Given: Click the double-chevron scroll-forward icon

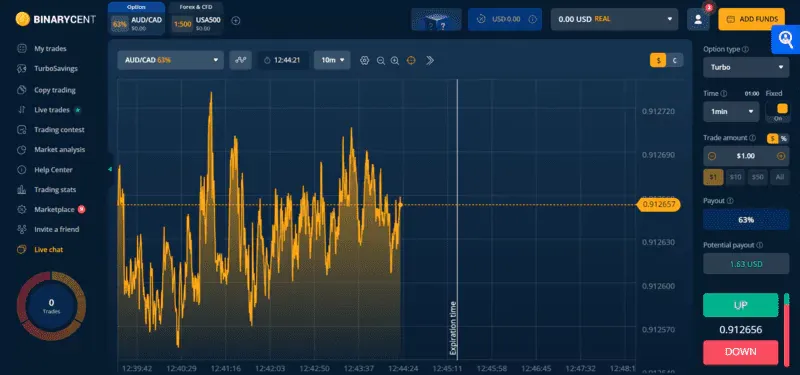Looking at the screenshot, I should (x=430, y=60).
